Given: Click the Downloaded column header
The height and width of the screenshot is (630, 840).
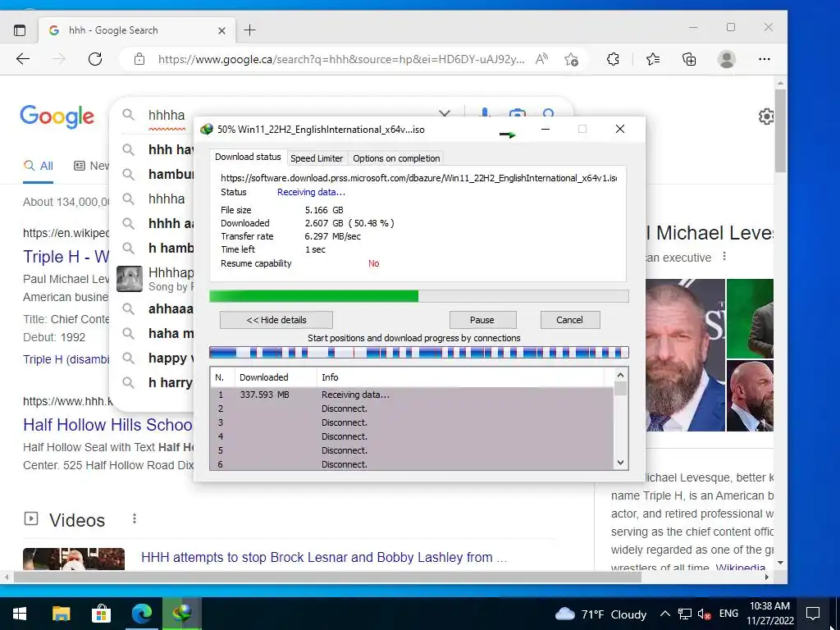Looking at the screenshot, I should point(276,377).
